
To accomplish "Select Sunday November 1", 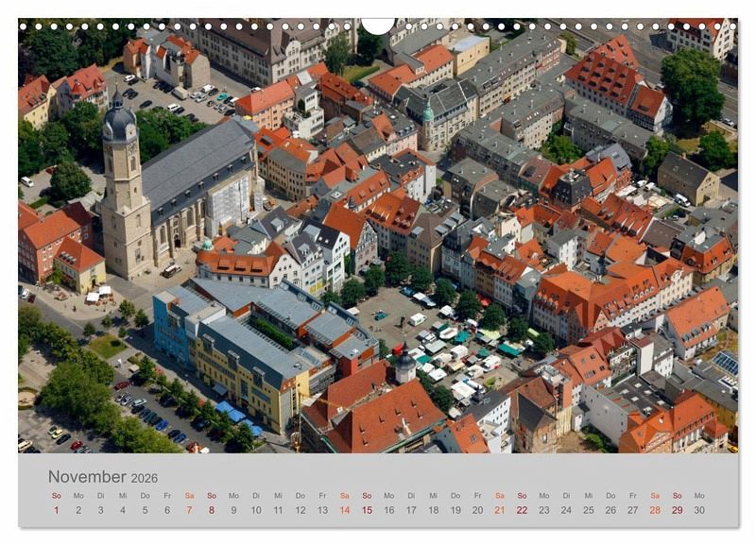I will coord(56,510).
